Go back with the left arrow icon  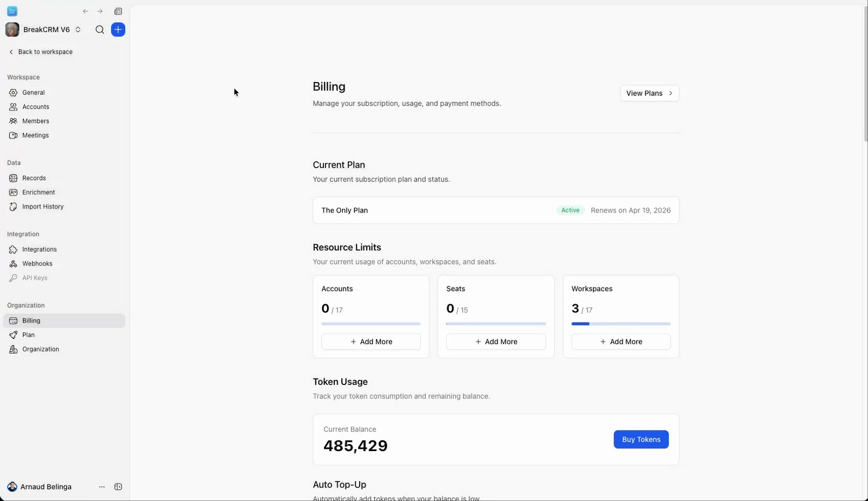click(x=86, y=11)
